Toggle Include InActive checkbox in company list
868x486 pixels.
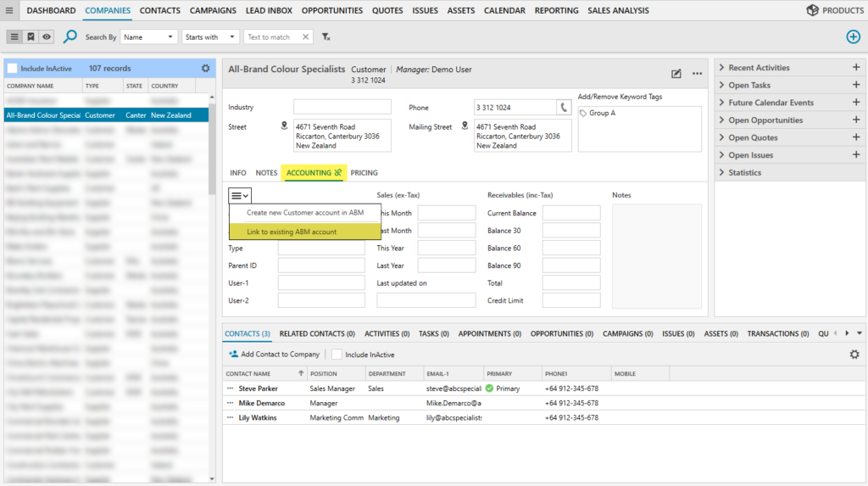[x=13, y=69]
